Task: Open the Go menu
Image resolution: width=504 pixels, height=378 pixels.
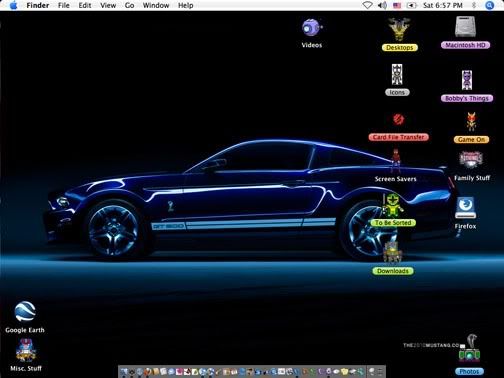Action: point(129,5)
